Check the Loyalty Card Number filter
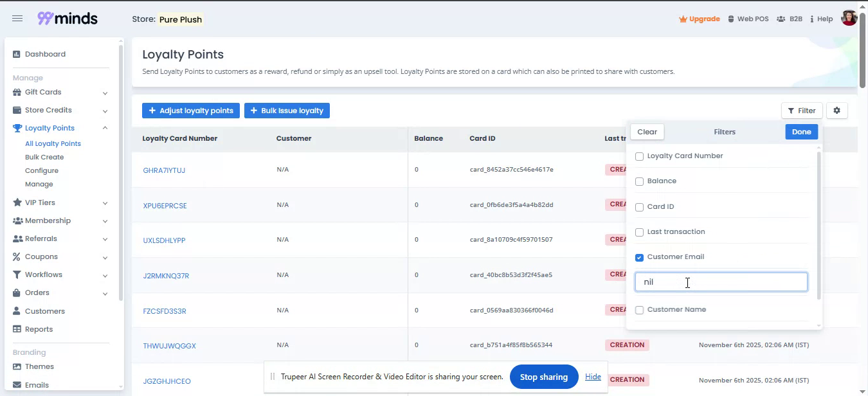Image resolution: width=868 pixels, height=396 pixels. coord(639,156)
